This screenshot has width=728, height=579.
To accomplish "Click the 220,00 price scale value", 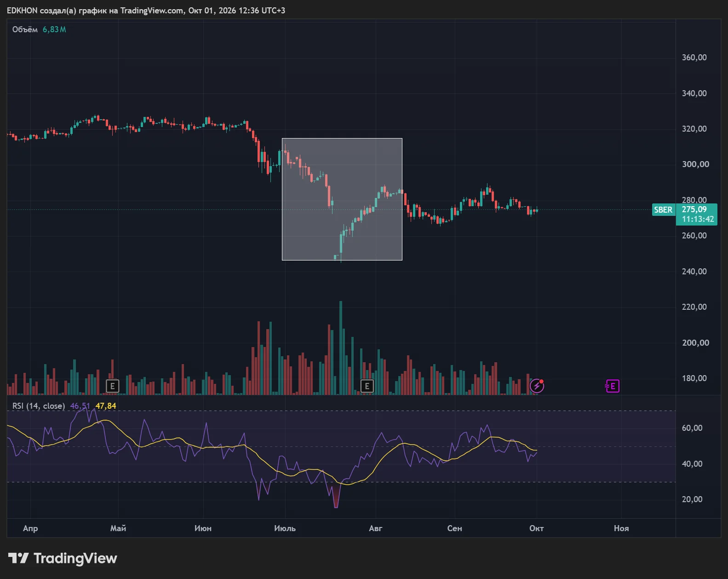I will click(x=694, y=307).
